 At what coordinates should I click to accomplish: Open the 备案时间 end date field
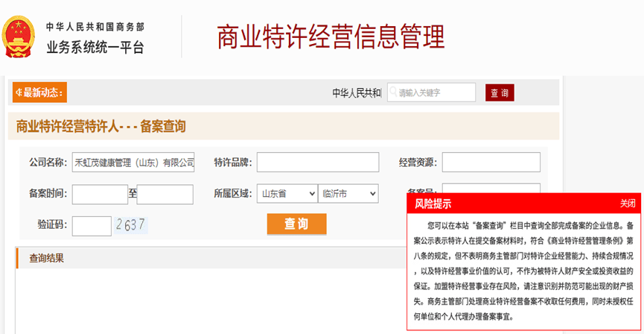point(165,195)
